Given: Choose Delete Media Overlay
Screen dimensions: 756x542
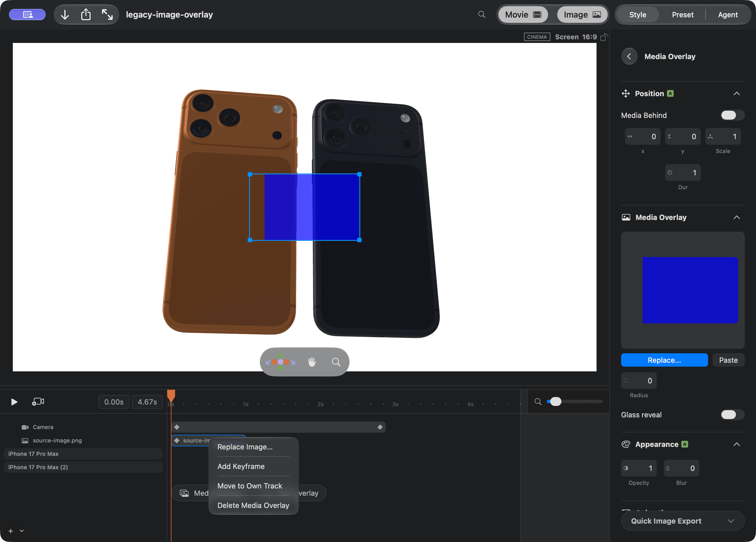Looking at the screenshot, I should point(253,505).
